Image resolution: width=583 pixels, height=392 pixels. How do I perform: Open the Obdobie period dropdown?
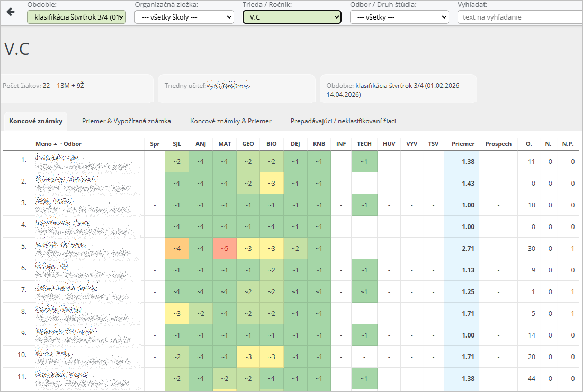(77, 17)
